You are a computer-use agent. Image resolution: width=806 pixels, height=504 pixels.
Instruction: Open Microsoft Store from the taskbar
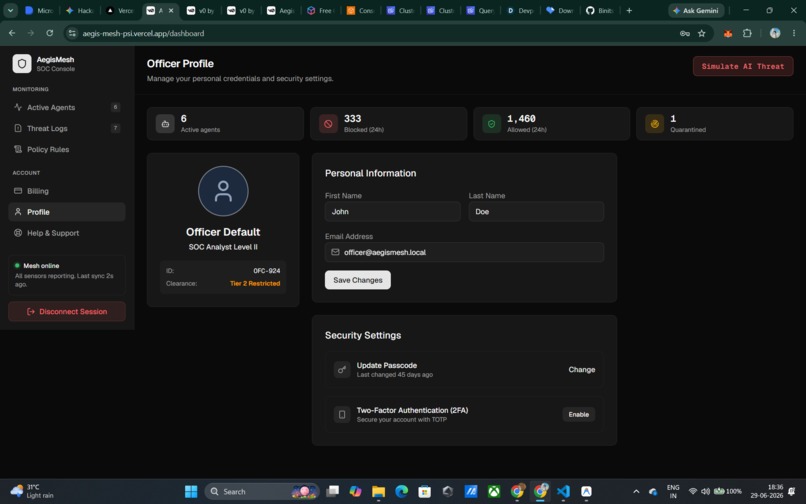[425, 491]
